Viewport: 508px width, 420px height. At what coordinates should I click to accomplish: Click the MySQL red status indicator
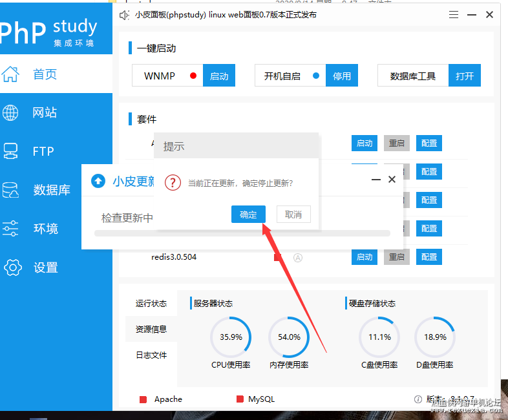pos(240,399)
